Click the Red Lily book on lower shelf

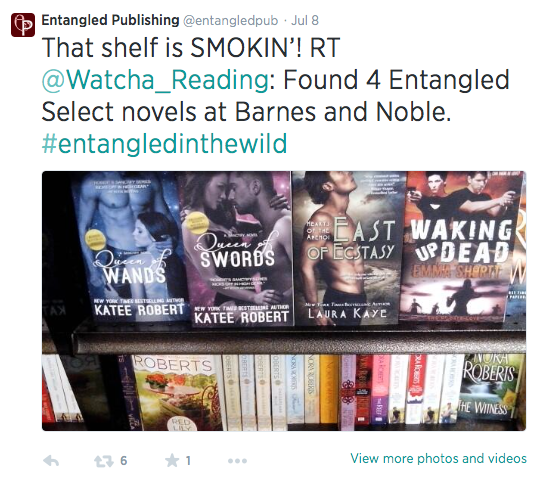pos(176,393)
